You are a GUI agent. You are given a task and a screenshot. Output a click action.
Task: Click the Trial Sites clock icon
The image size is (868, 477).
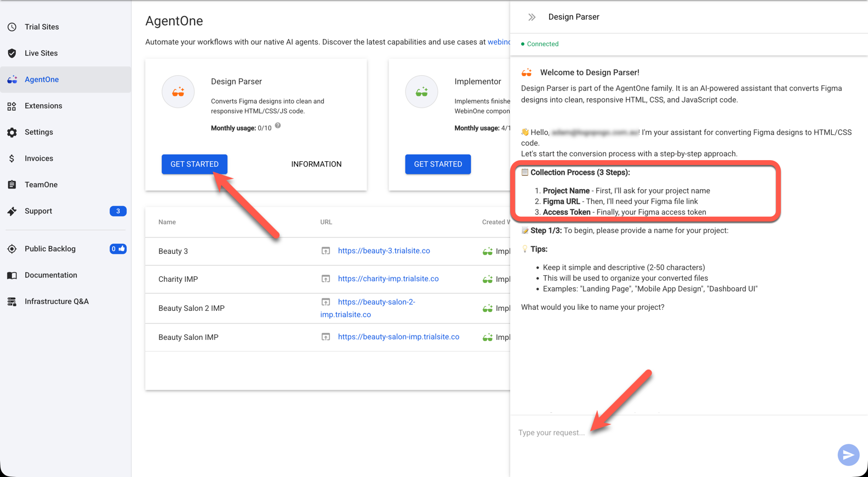point(12,27)
